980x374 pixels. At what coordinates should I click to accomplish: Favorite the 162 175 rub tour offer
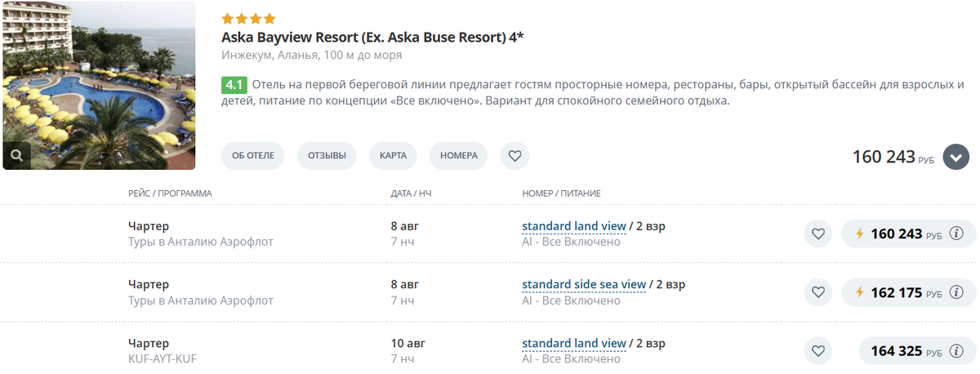pyautogui.click(x=817, y=292)
